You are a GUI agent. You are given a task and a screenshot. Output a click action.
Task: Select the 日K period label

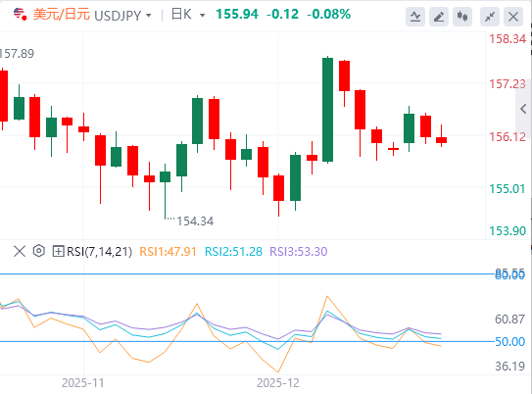(181, 15)
